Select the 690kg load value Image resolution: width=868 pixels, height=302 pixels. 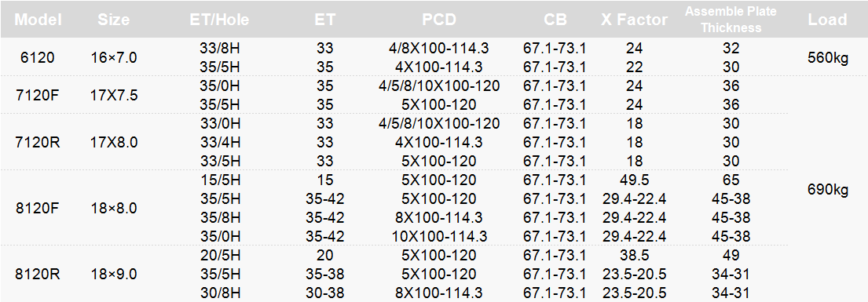tap(828, 190)
